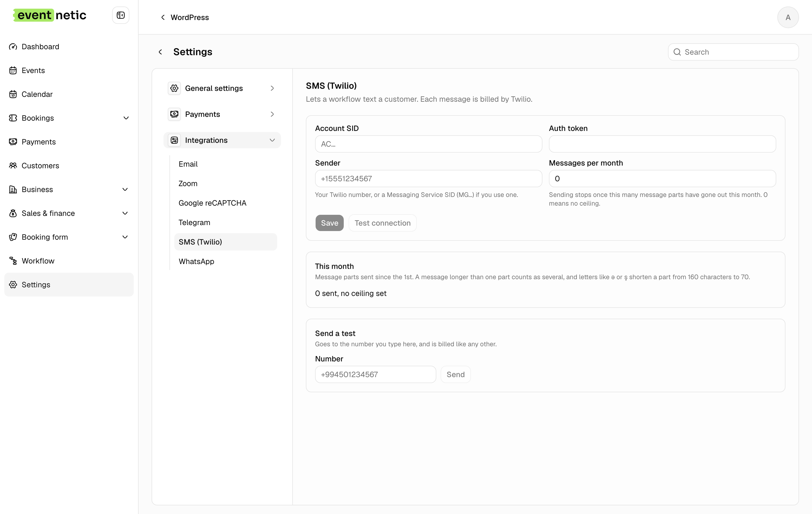Screen dimensions: 812x514
Task: Select WhatsApp integration
Action: [x=225, y=262]
